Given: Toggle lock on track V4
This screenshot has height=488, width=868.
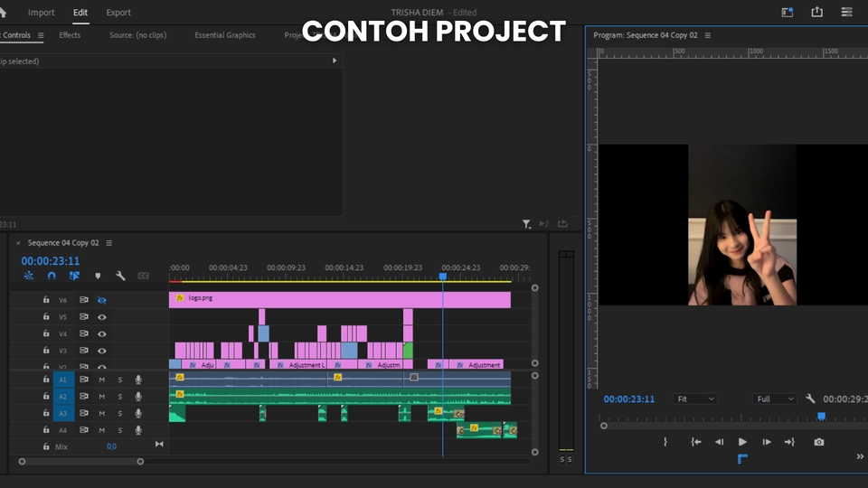Looking at the screenshot, I should (46, 333).
